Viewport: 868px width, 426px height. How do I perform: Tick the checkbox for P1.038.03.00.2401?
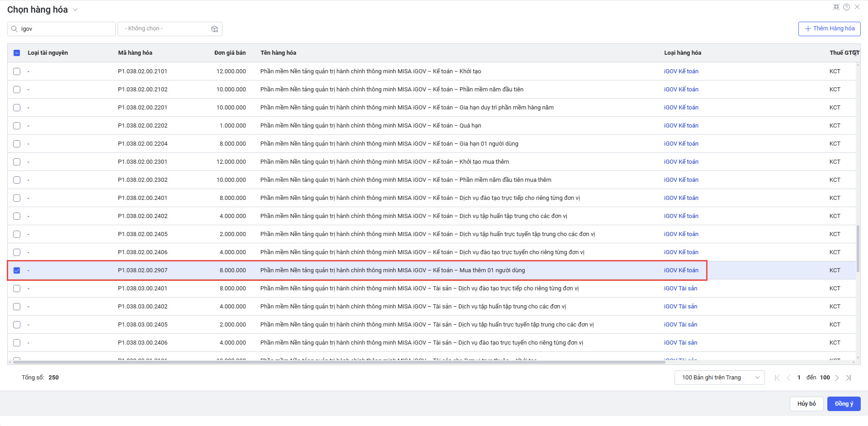pyautogui.click(x=17, y=289)
